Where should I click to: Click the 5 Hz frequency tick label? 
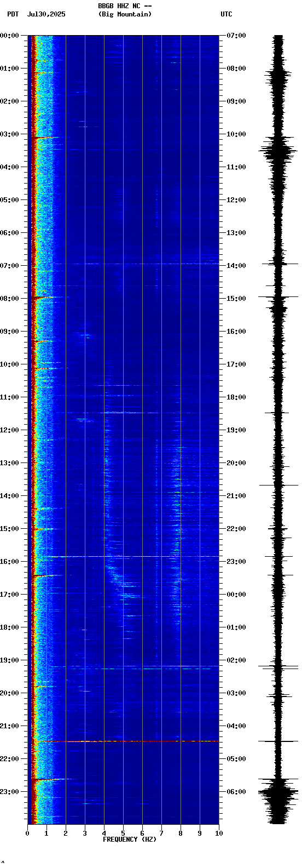(123, 833)
